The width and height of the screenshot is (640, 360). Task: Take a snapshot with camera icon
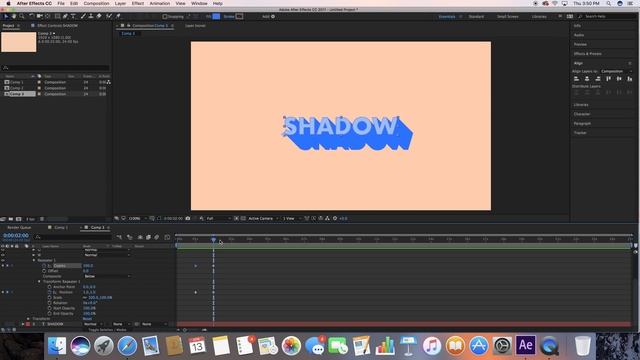pos(188,218)
